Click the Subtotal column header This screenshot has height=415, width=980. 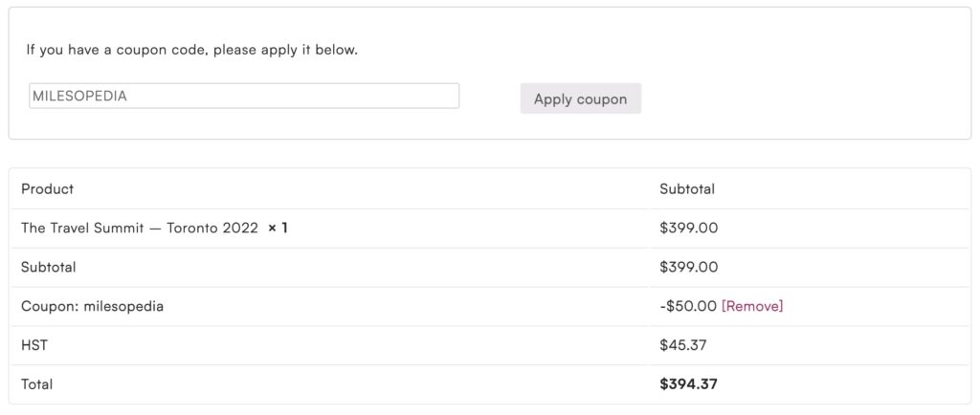tap(686, 189)
